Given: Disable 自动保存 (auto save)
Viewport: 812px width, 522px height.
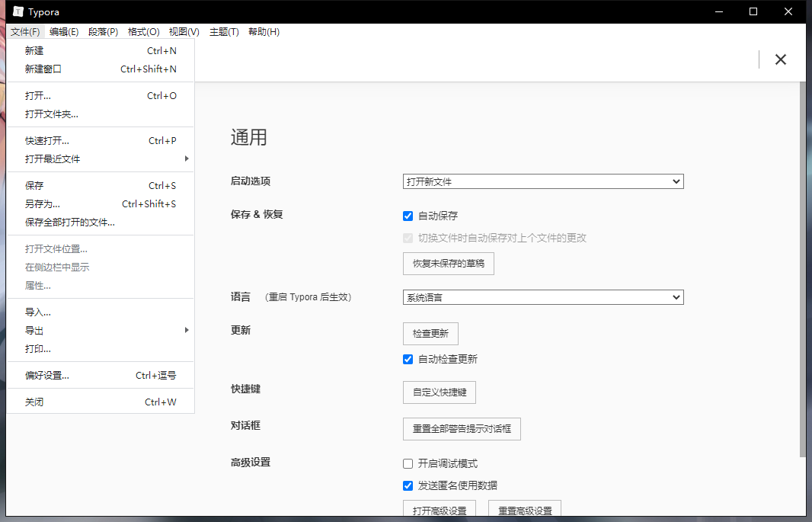Looking at the screenshot, I should click(408, 216).
